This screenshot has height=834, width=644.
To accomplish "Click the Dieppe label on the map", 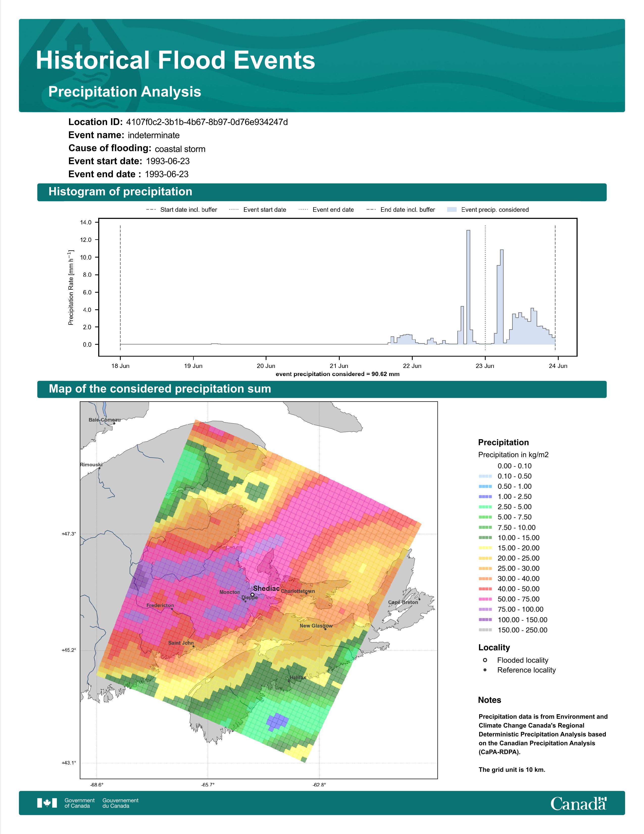I will click(250, 598).
